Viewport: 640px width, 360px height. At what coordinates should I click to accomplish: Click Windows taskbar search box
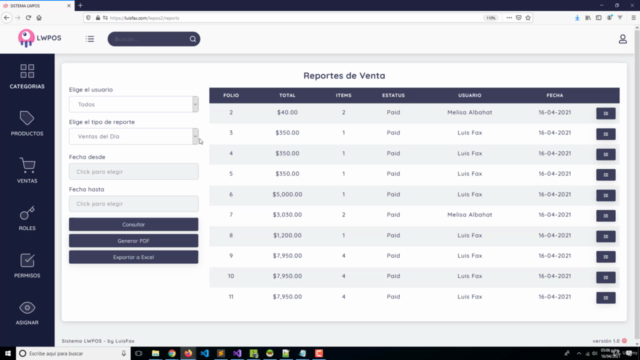click(x=73, y=353)
